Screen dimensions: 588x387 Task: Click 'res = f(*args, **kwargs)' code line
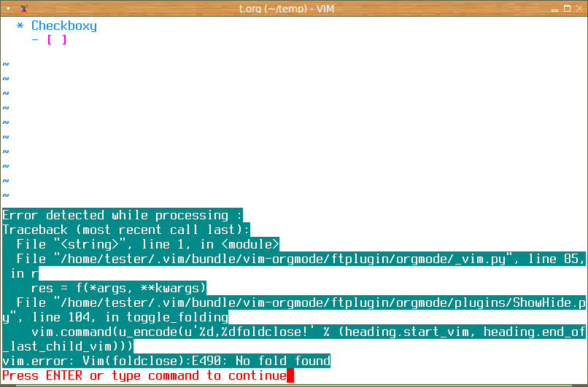(118, 288)
